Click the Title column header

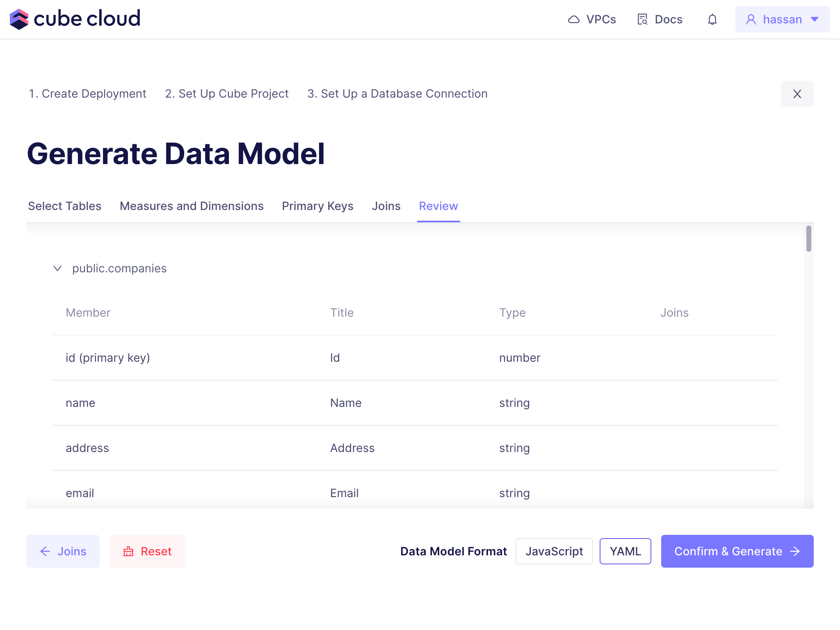pos(342,313)
